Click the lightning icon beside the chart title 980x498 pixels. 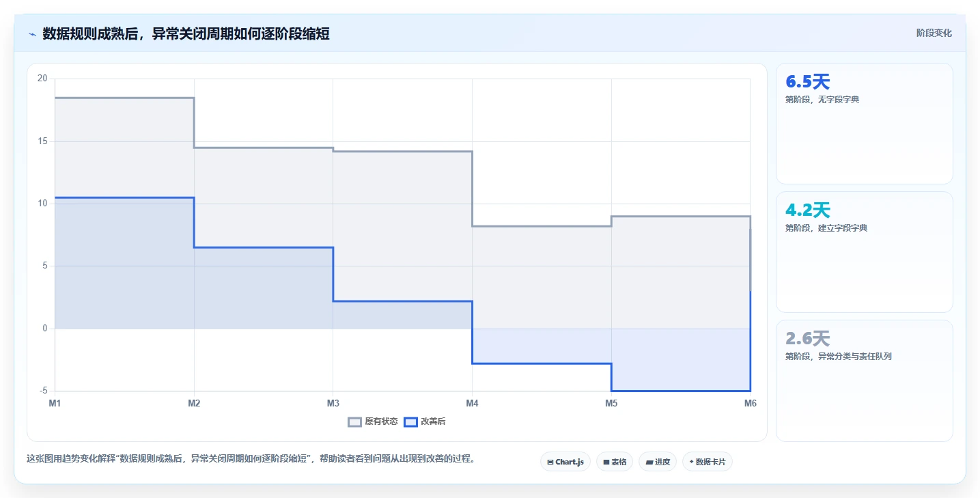click(x=32, y=34)
